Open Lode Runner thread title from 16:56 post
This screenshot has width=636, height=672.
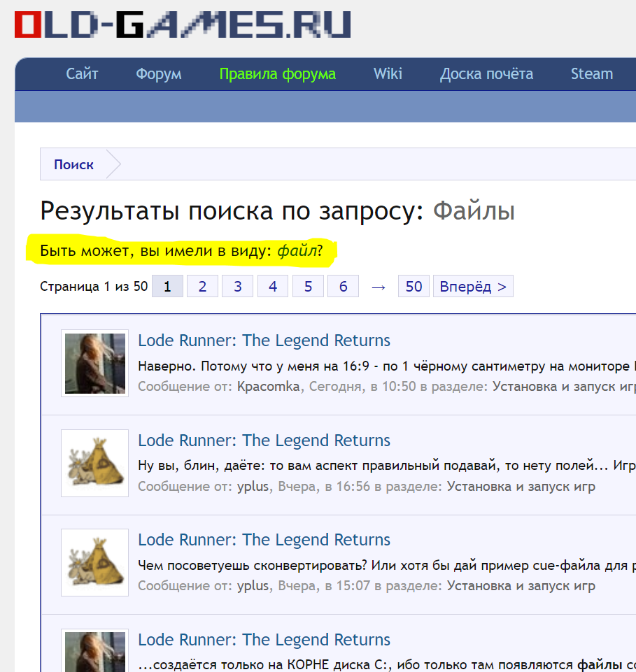(264, 440)
